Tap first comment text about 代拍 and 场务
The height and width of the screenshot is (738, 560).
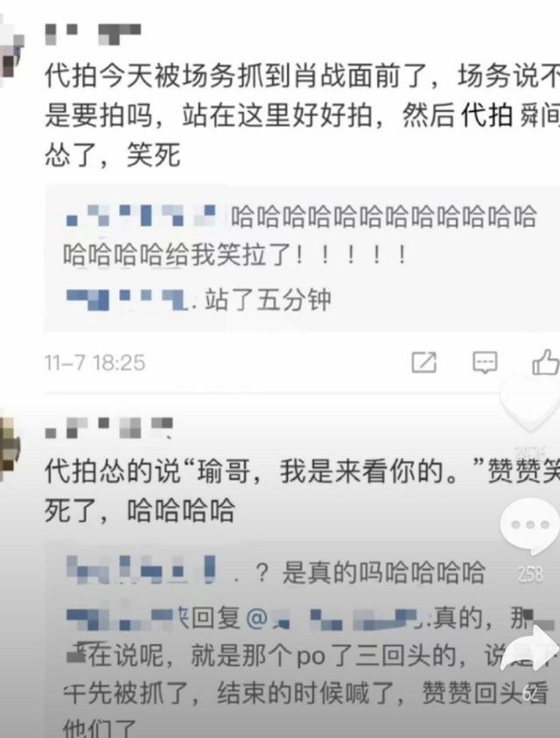(302, 116)
